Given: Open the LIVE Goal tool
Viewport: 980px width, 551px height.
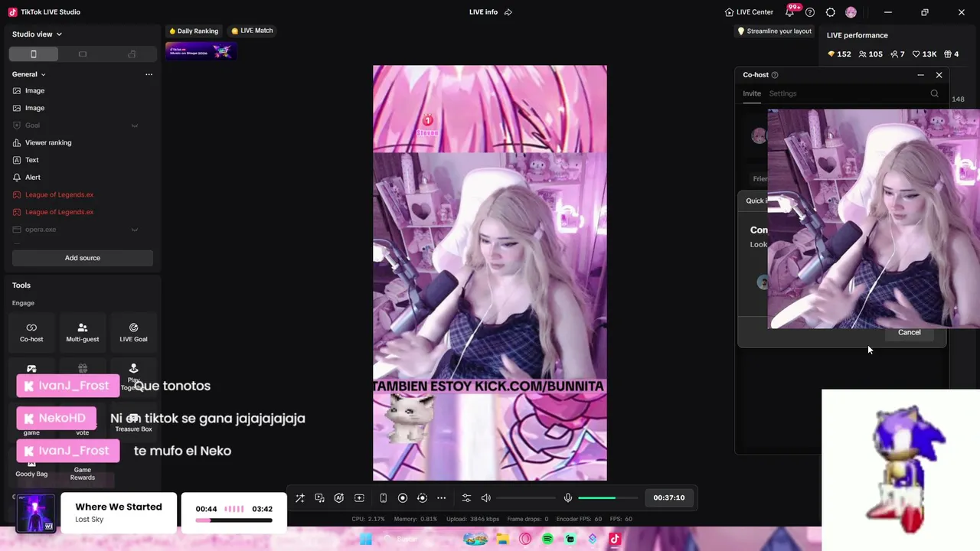Looking at the screenshot, I should click(133, 332).
